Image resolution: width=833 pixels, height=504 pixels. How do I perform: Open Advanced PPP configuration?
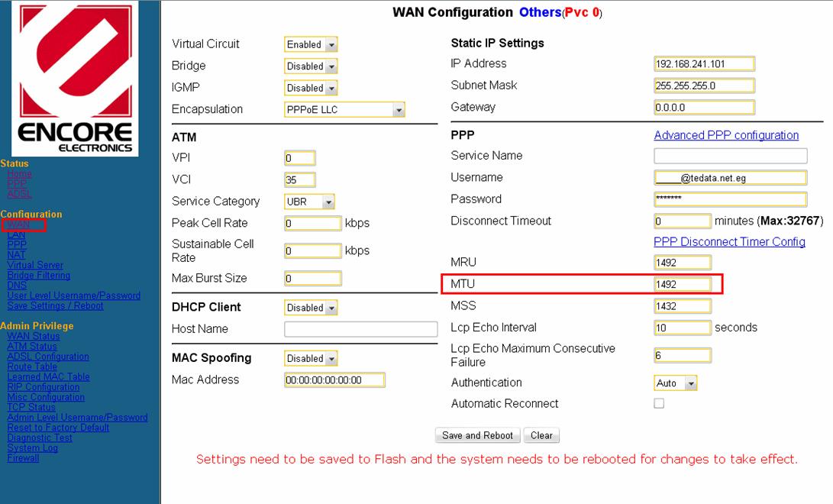[x=726, y=135]
